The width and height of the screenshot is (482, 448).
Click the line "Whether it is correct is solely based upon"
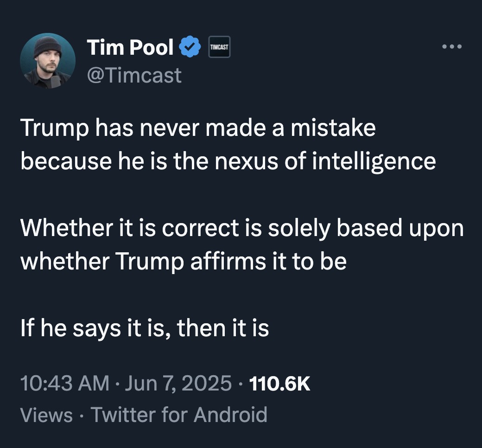click(x=242, y=229)
